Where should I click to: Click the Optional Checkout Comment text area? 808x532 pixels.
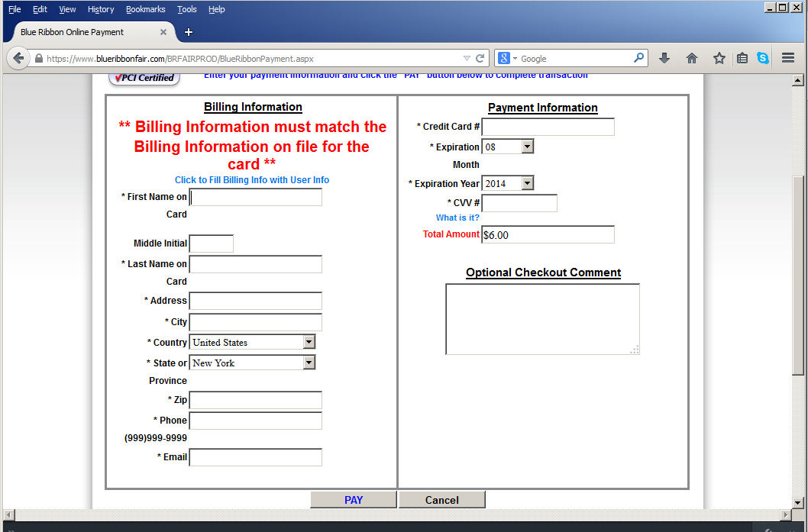[543, 319]
